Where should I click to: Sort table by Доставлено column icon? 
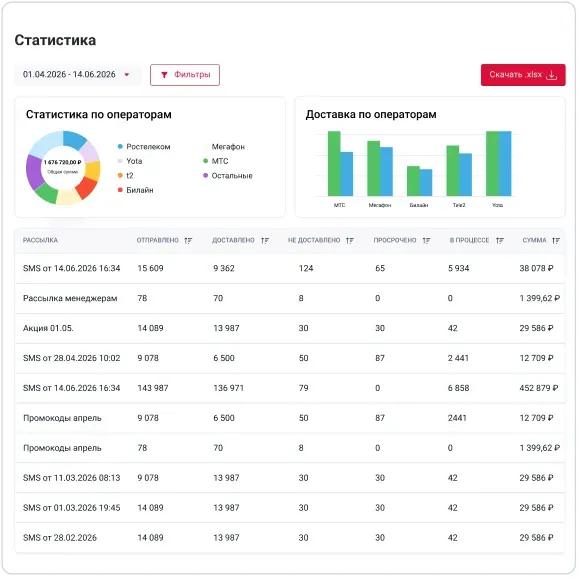pos(265,241)
